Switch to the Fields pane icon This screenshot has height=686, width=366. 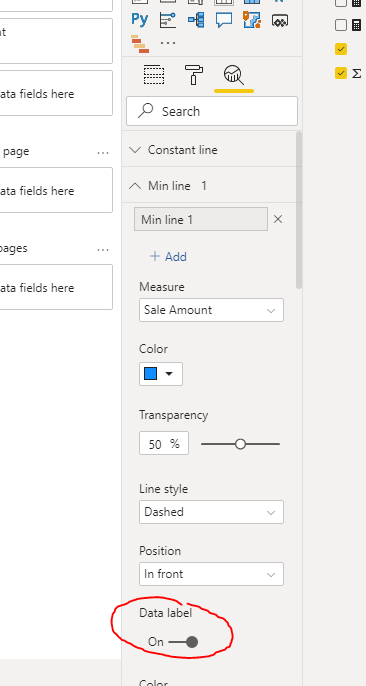(x=154, y=75)
